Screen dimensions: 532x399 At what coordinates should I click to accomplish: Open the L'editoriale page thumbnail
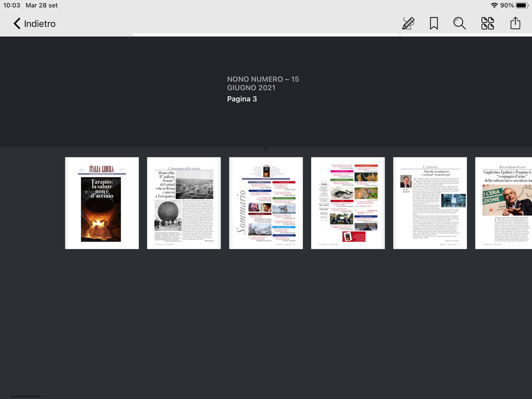[x=430, y=203]
